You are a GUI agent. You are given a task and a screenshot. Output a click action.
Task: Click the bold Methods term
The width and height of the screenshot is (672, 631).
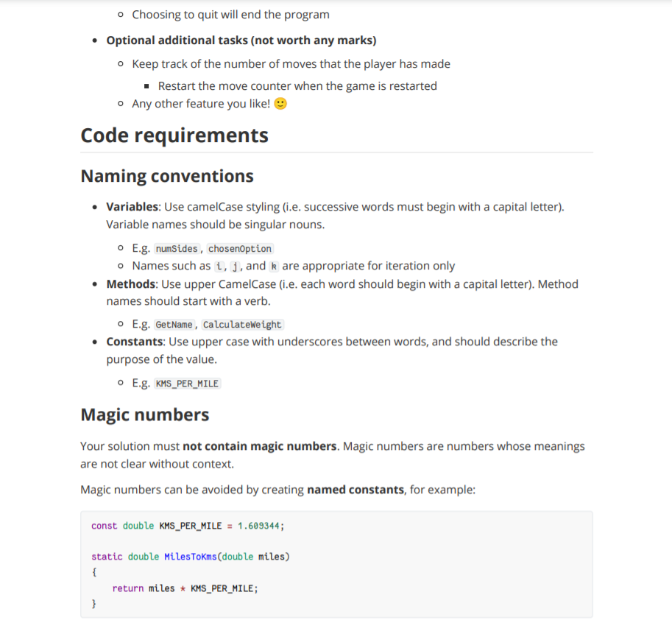131,284
